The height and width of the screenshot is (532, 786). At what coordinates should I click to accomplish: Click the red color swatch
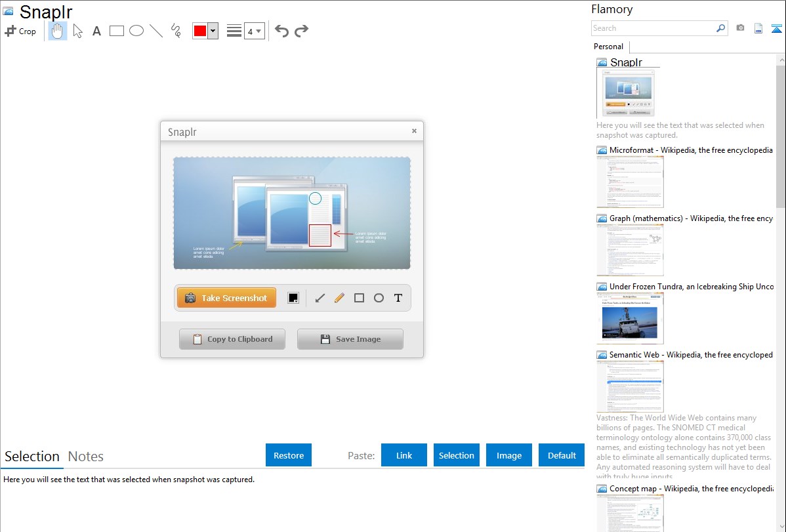(200, 31)
